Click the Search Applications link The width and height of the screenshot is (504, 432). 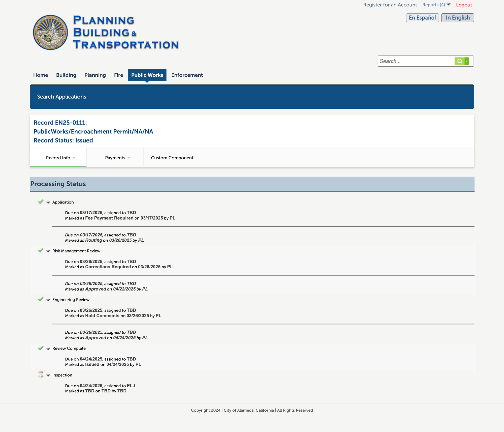(x=61, y=97)
